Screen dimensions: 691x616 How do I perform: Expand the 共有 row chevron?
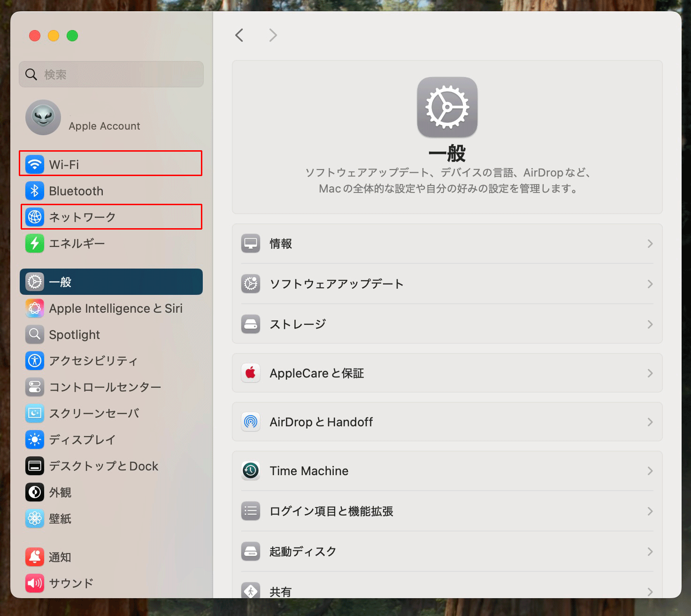(x=650, y=592)
